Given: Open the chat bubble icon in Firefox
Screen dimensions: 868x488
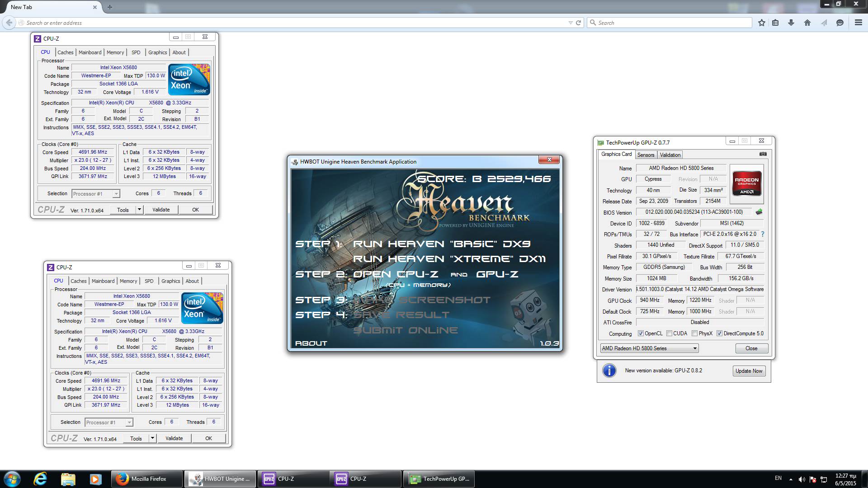Looking at the screenshot, I should click(x=840, y=23).
